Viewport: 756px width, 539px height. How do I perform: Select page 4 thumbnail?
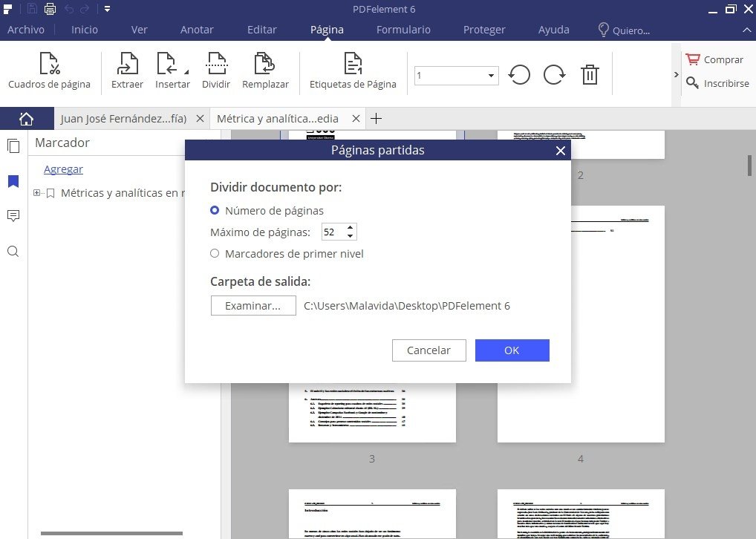click(x=581, y=324)
